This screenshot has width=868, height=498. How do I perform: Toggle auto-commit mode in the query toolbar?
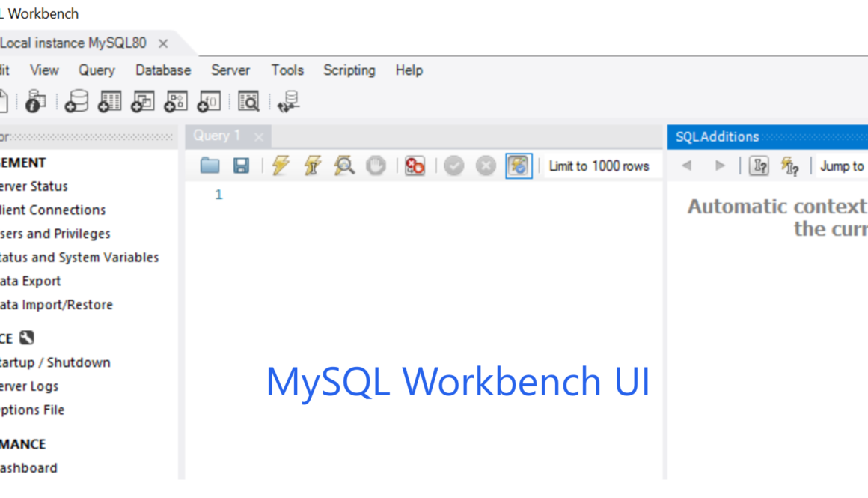click(519, 166)
